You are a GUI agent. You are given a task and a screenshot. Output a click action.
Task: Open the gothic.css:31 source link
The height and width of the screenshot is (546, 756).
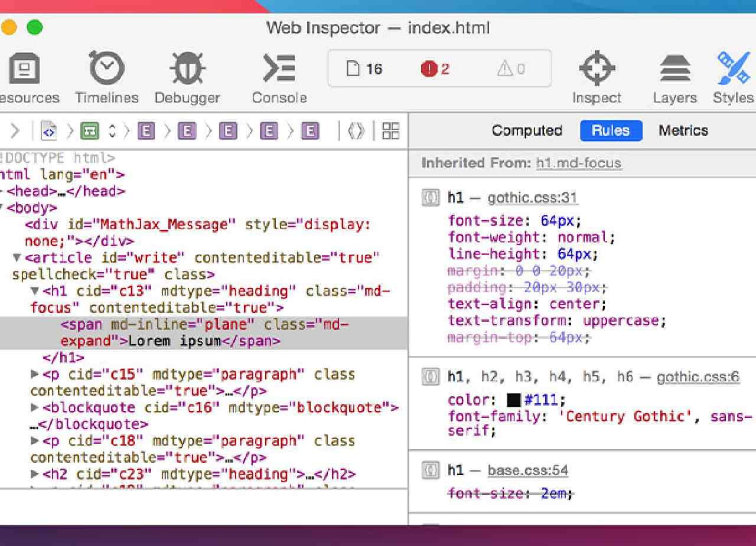532,198
